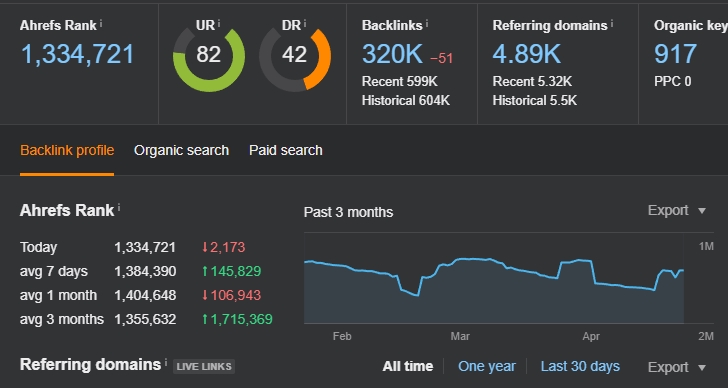Viewport: 728px width, 388px height.
Task: Click Historical 5.5K referring domains text
Action: point(534,101)
